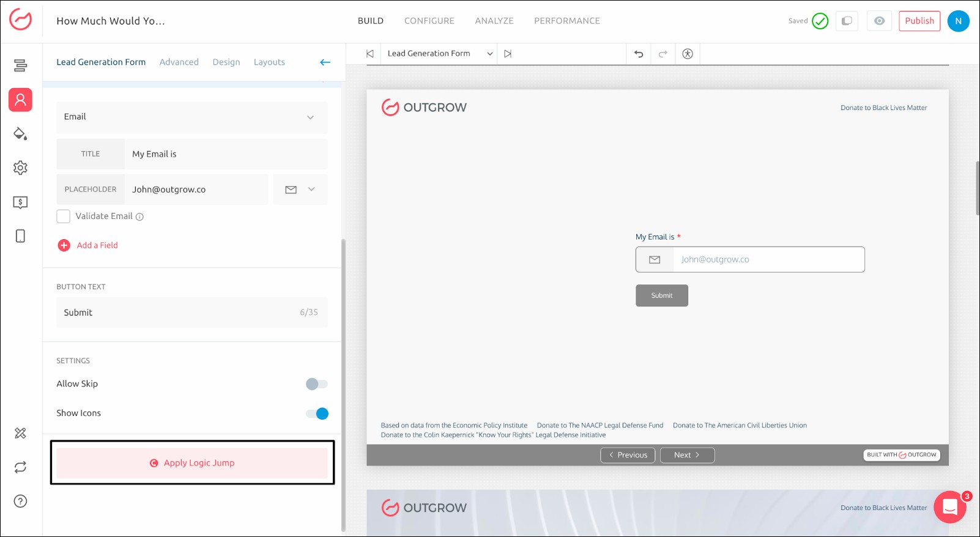The image size is (980, 537).
Task: Click the mobile device icon in sidebar
Action: click(20, 236)
